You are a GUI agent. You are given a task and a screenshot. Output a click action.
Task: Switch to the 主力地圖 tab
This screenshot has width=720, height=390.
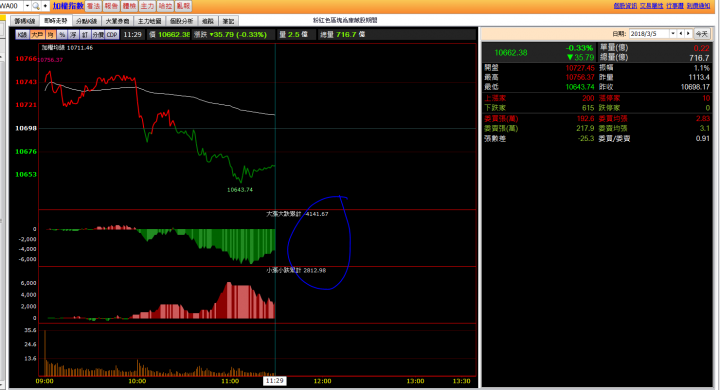coord(150,21)
